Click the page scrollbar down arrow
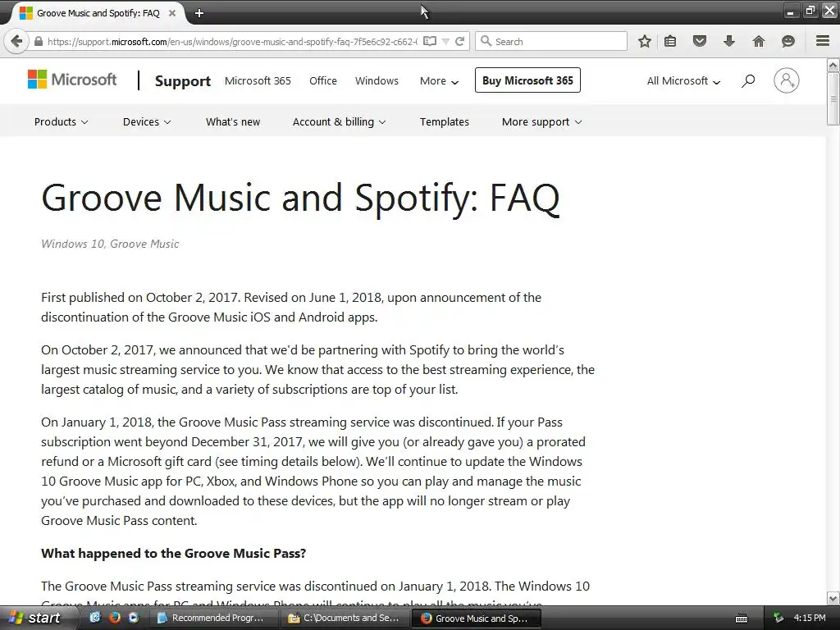The width and height of the screenshot is (840, 630). pyautogui.click(x=833, y=598)
